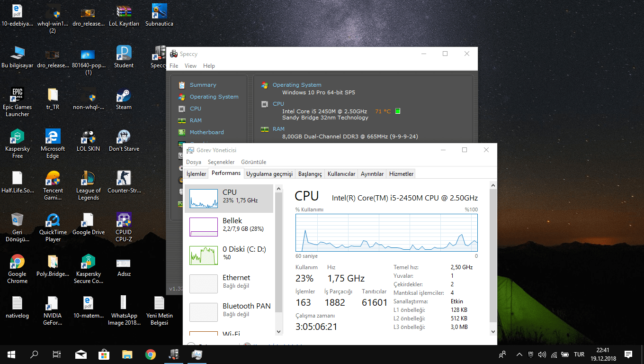Select the NVIDIA GeForce desktop shortcut
644x364 pixels.
(53, 311)
